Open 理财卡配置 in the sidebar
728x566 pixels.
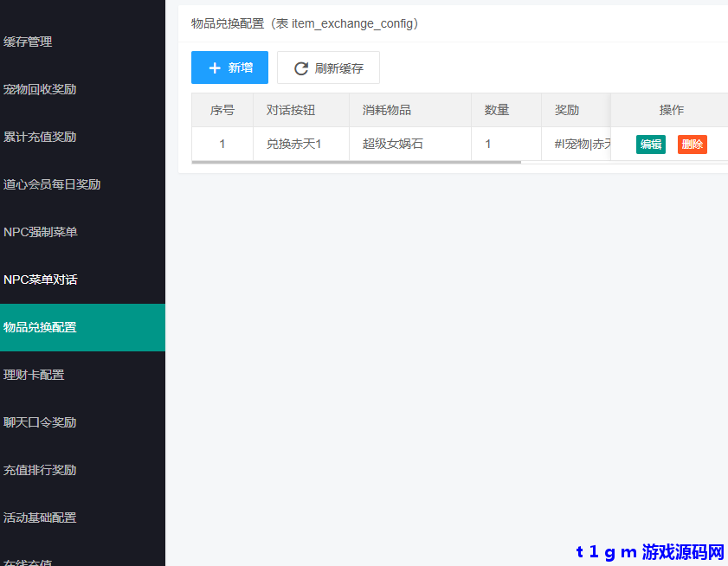tap(34, 375)
